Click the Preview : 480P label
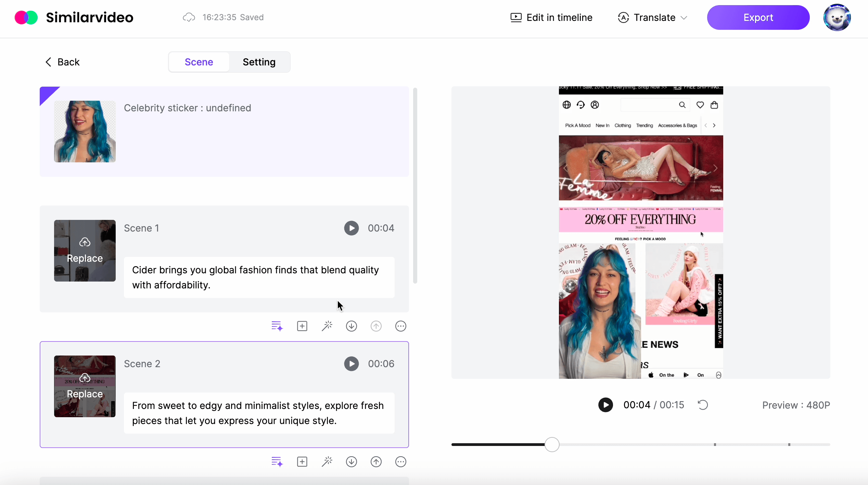This screenshot has width=868, height=485. (796, 405)
